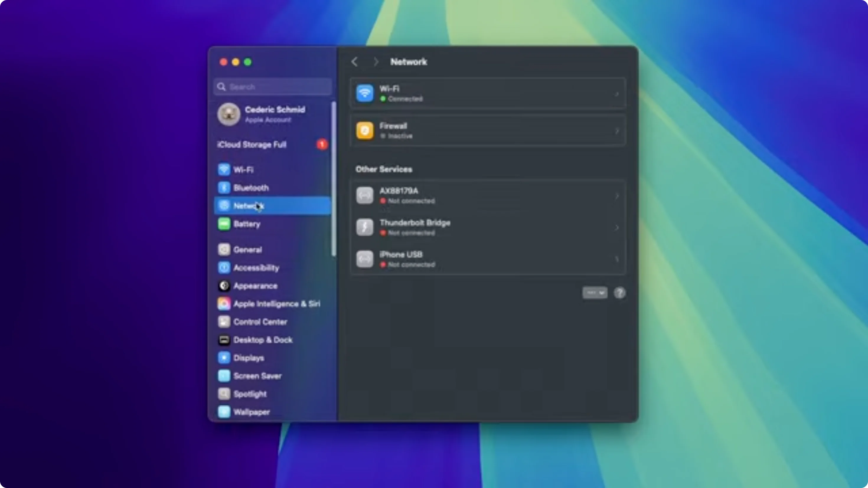Click the Control Center sidebar entry
Image resolution: width=868 pixels, height=488 pixels.
[261, 322]
